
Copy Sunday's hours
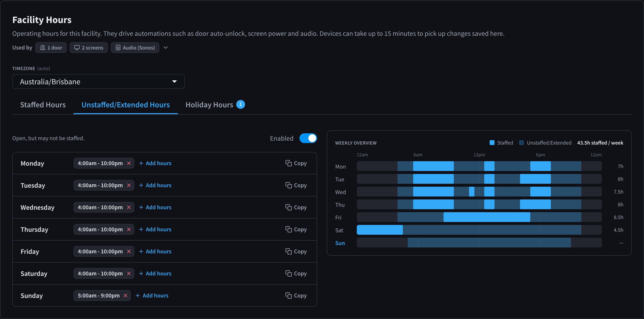click(x=296, y=295)
